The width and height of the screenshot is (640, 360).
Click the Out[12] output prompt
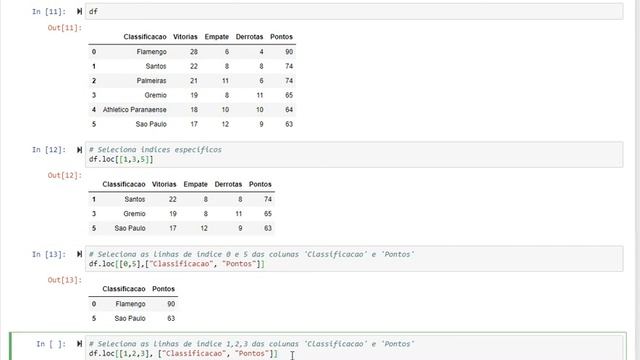coord(64,176)
